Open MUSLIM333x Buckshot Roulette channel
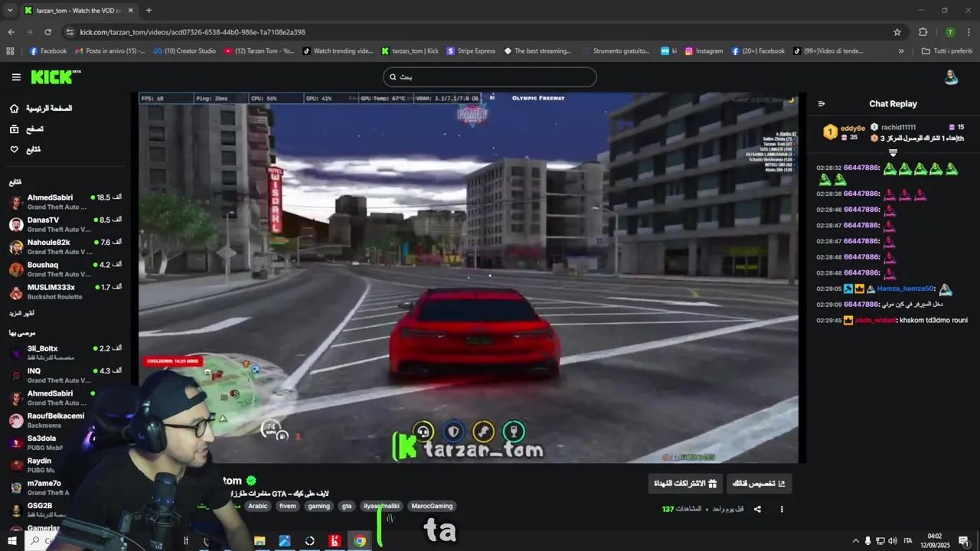 coord(66,292)
